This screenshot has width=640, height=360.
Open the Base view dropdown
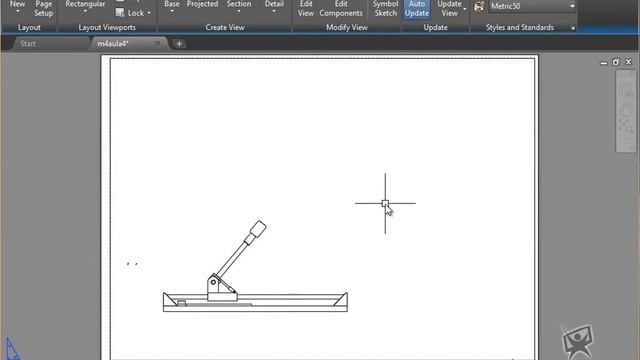pyautogui.click(x=172, y=7)
